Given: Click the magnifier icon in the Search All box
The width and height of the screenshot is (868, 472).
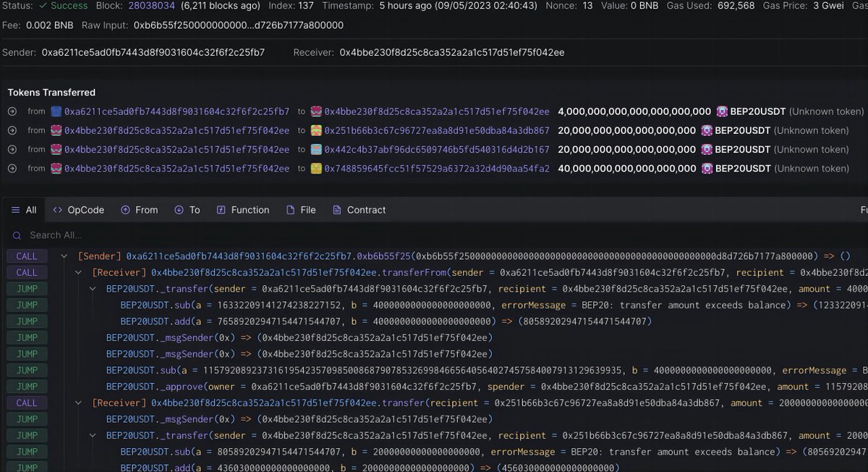Looking at the screenshot, I should coord(16,235).
